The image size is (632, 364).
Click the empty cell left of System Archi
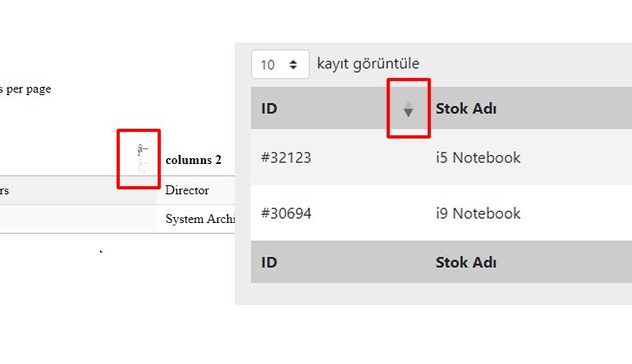pos(74,219)
